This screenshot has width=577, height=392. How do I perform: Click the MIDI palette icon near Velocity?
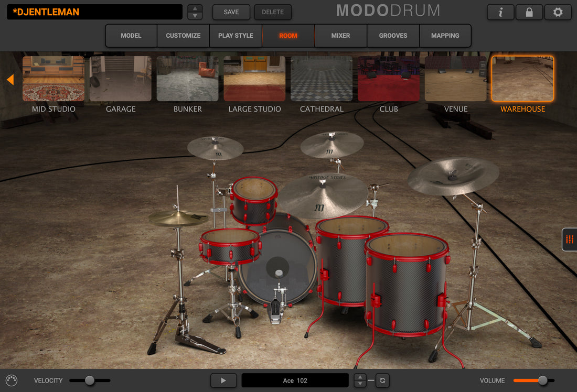pos(12,380)
